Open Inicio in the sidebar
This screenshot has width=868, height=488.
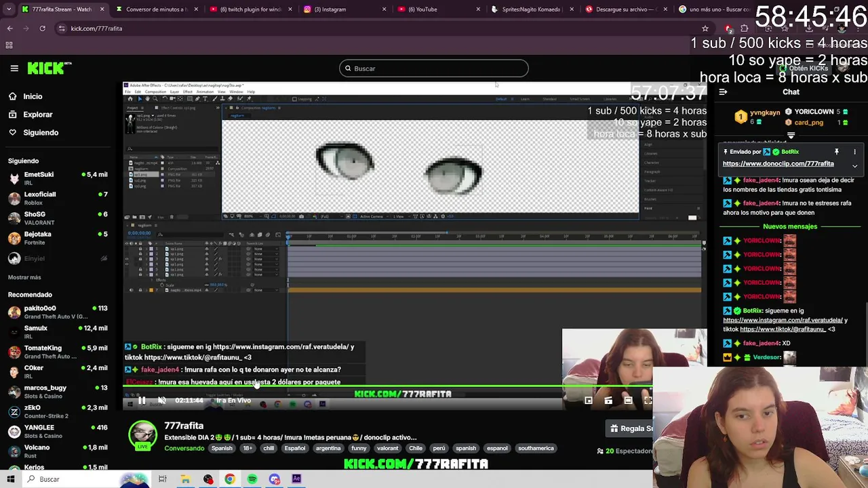coord(33,96)
